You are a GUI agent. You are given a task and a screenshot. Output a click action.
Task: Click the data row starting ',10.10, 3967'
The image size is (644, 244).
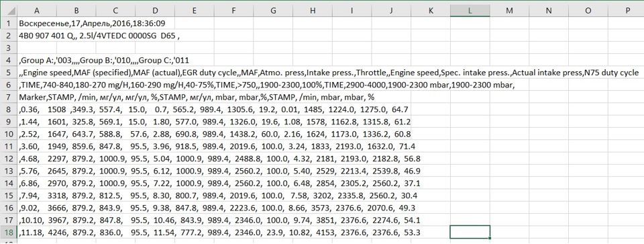point(220,220)
